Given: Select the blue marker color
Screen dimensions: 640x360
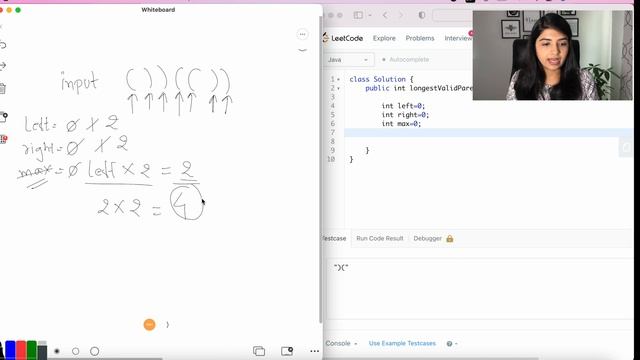Looking at the screenshot, I should pyautogui.click(x=10, y=350).
